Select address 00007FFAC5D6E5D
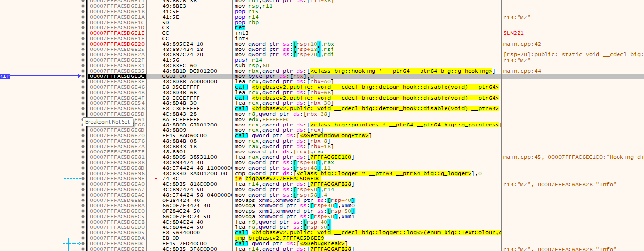The image size is (644, 251). [x=117, y=114]
